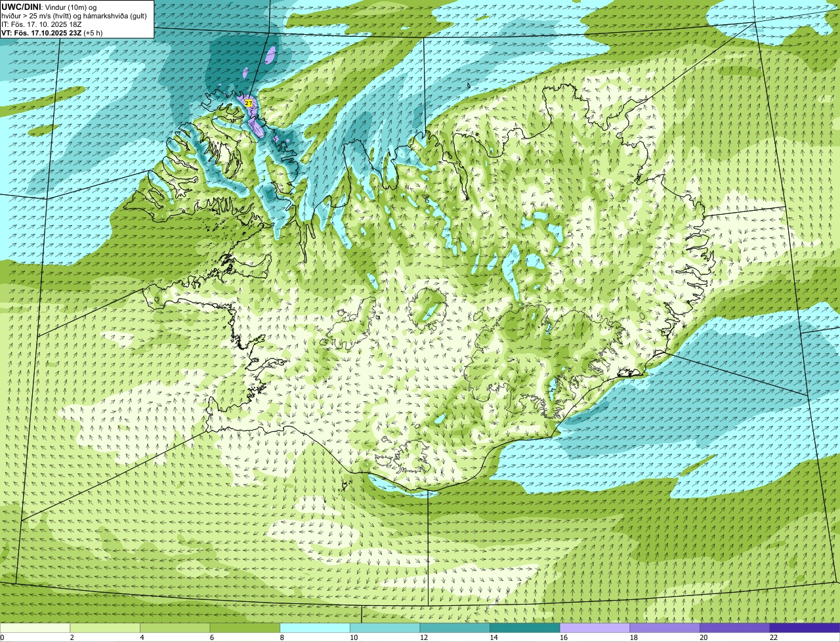The image size is (840, 642).
Task: Click the yellow "27" maximum gust marker
Action: pyautogui.click(x=248, y=103)
